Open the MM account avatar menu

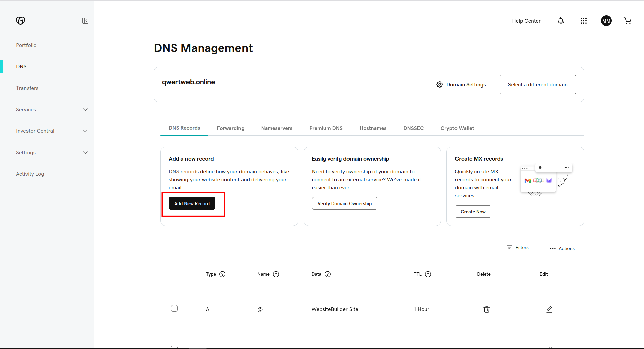(x=606, y=21)
